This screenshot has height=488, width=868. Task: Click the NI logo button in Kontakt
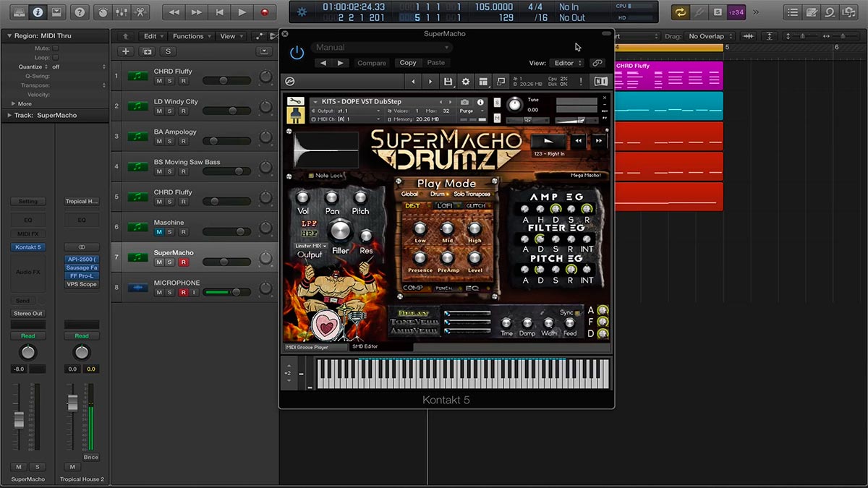coord(600,82)
